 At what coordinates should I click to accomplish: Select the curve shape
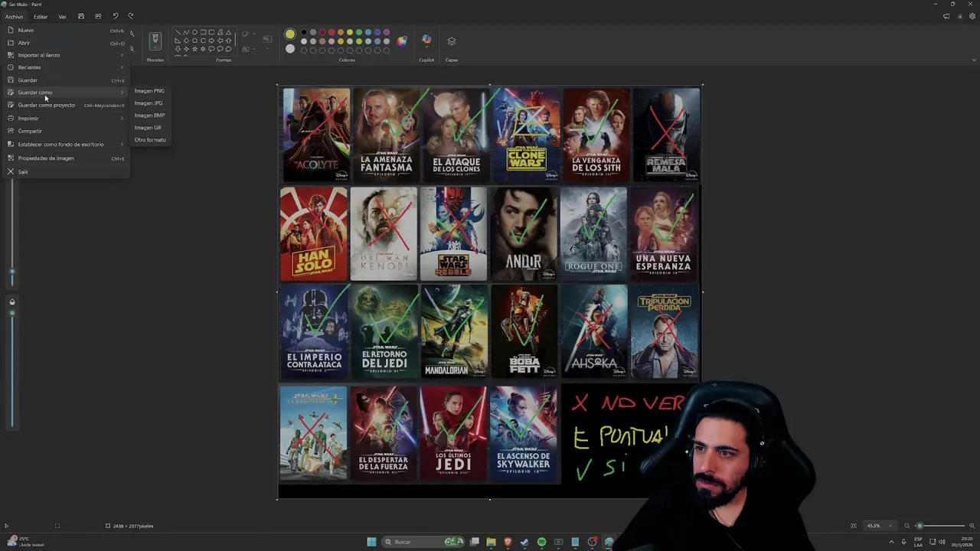click(x=186, y=33)
